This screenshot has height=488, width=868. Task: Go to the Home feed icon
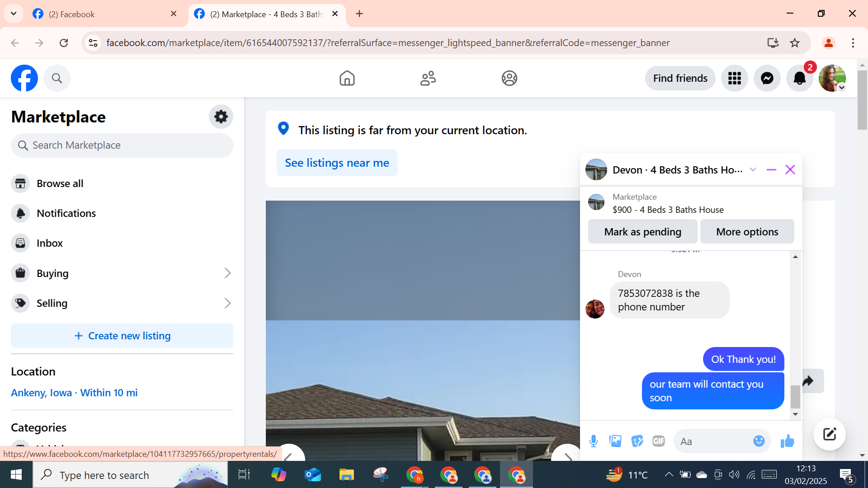coord(347,78)
